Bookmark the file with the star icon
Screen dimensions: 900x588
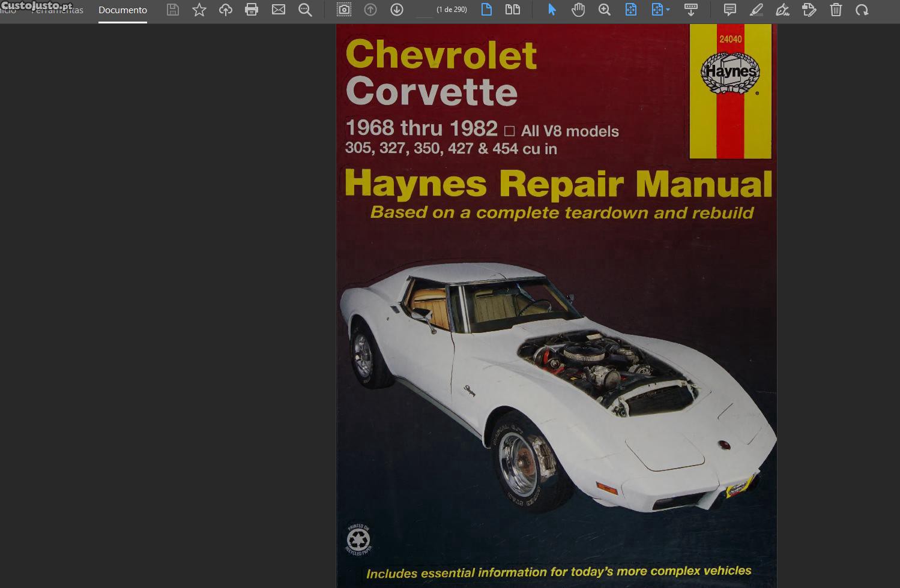[199, 10]
